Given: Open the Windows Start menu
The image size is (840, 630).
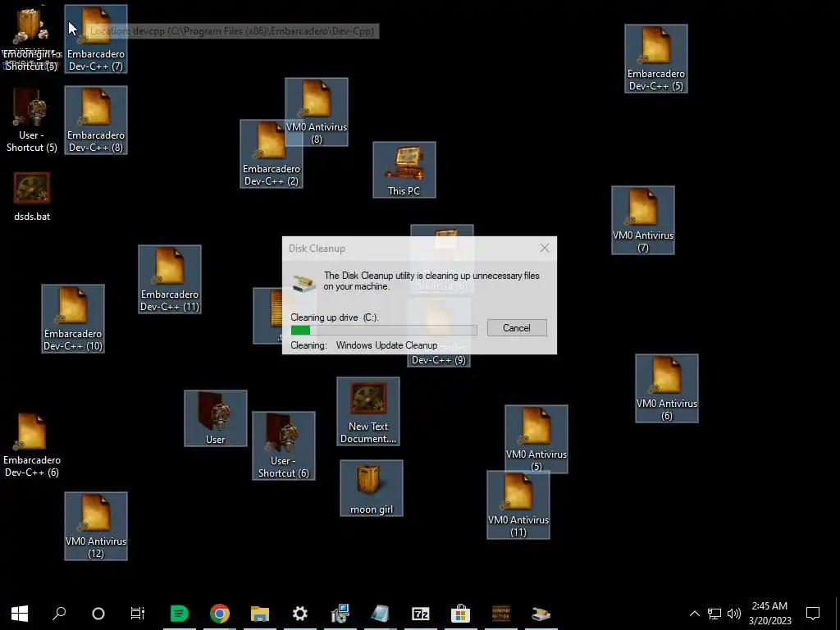Looking at the screenshot, I should coord(20,614).
